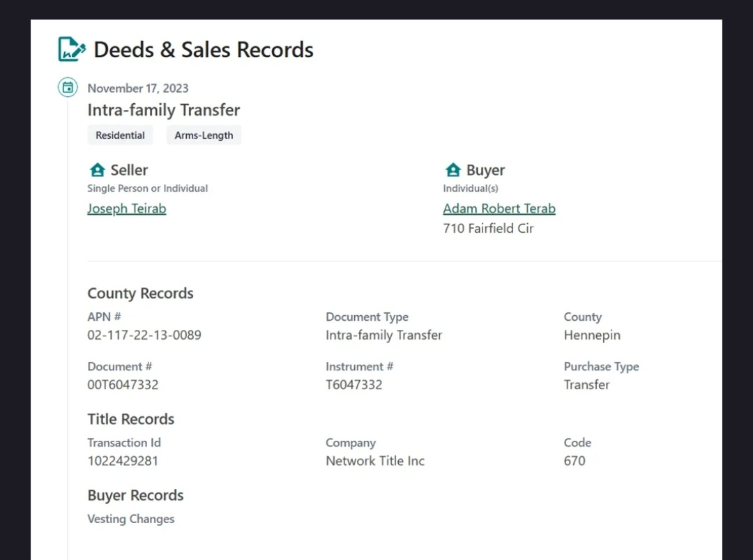The width and height of the screenshot is (753, 560).
Task: Click the Code value 670
Action: [x=575, y=460]
